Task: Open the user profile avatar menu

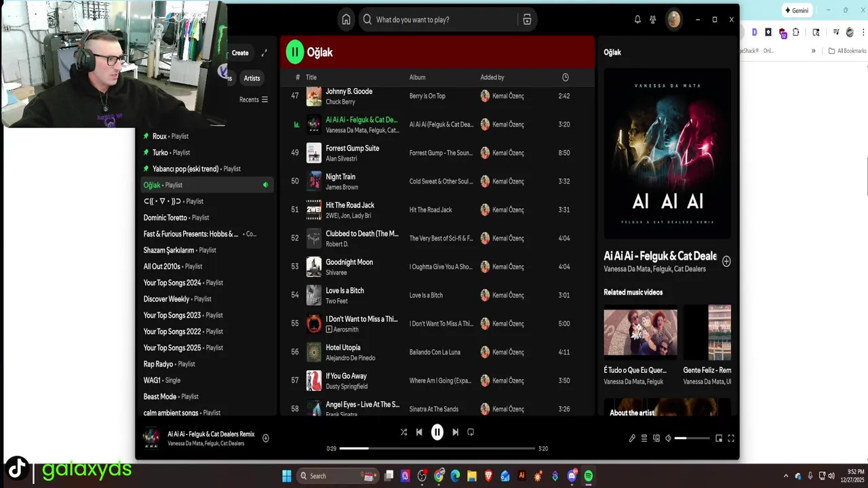Action: pos(673,20)
